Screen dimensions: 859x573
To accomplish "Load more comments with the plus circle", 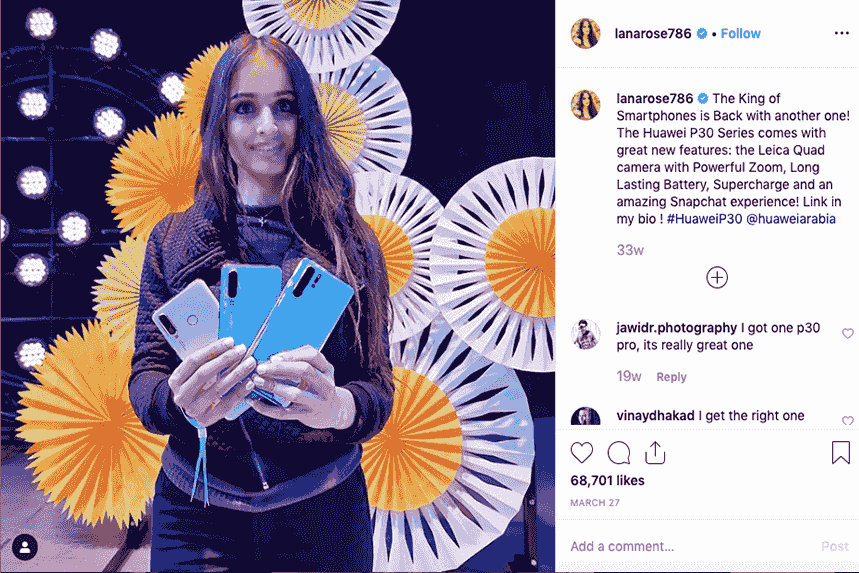I will (717, 277).
